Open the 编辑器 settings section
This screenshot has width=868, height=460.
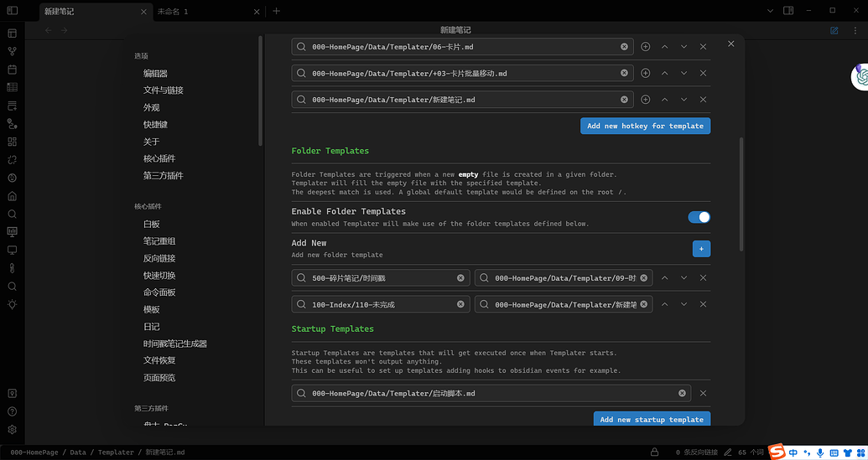(x=155, y=74)
